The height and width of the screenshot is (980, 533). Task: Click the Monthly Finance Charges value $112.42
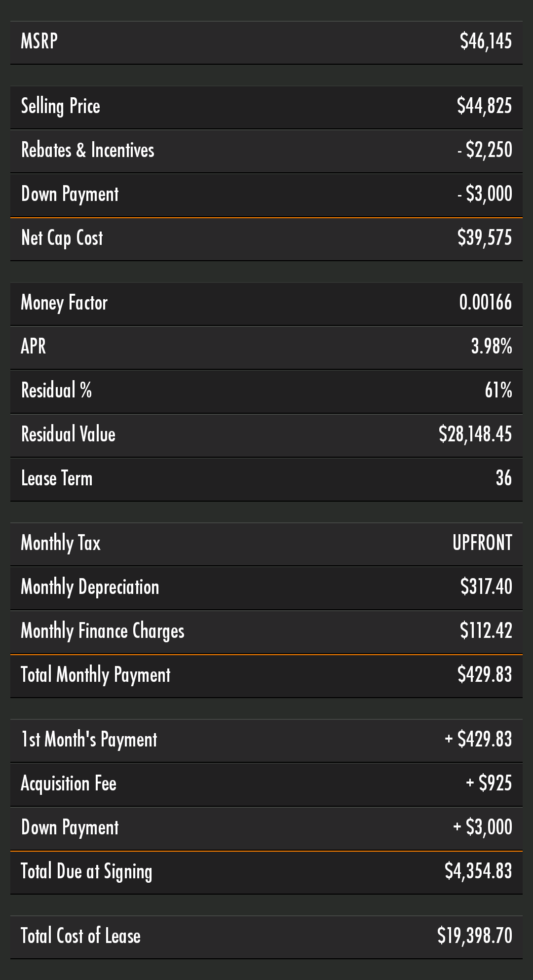(486, 631)
